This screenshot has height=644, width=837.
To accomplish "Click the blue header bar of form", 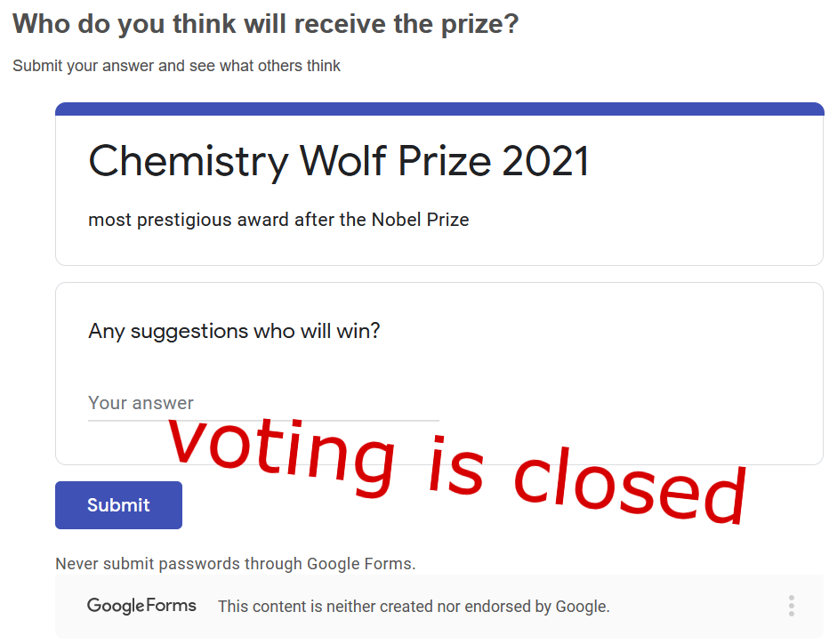I will (x=439, y=109).
